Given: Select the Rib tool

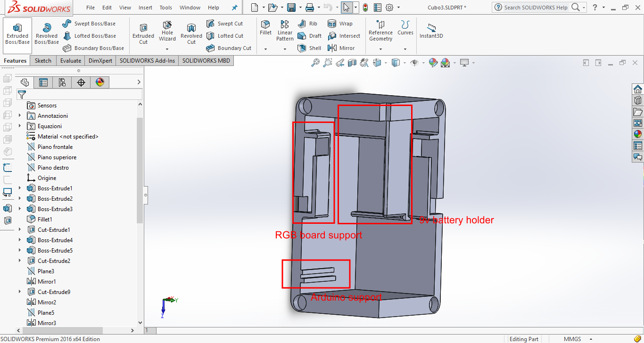Looking at the screenshot, I should (307, 24).
